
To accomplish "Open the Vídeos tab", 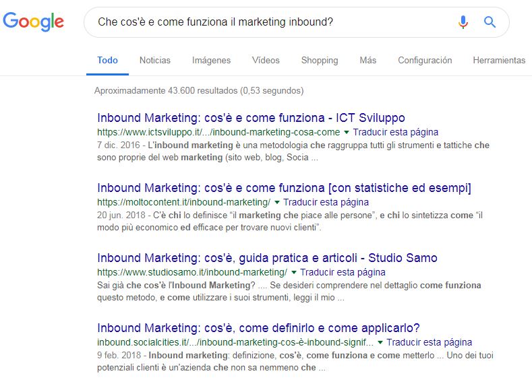I will [x=266, y=61].
